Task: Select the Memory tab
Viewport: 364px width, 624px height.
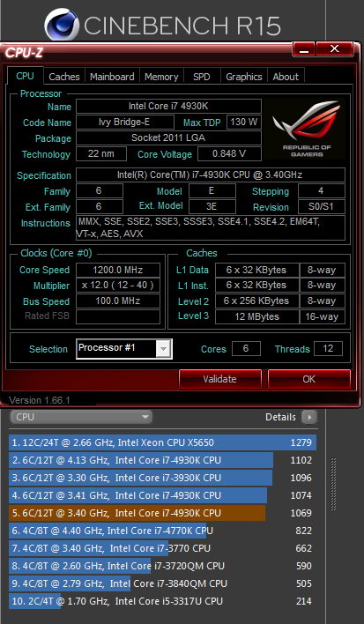Action: (x=161, y=77)
